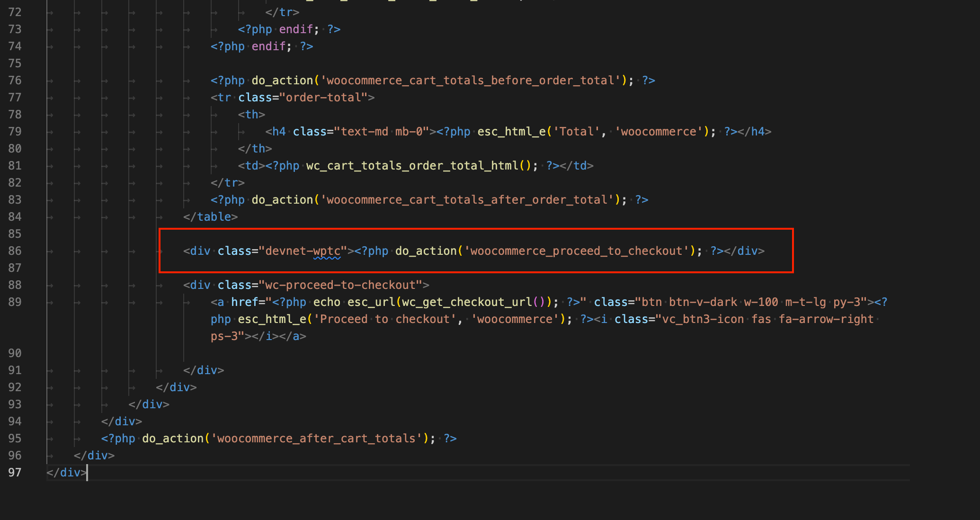Click 'woocommerce_proceed_to_checkout' action string
The image size is (980, 520).
click(576, 251)
